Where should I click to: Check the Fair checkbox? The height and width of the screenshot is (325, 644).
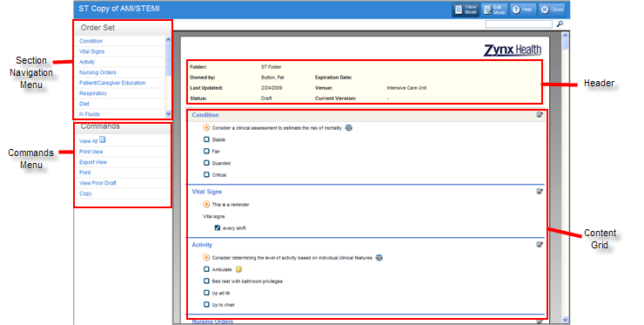[206, 151]
